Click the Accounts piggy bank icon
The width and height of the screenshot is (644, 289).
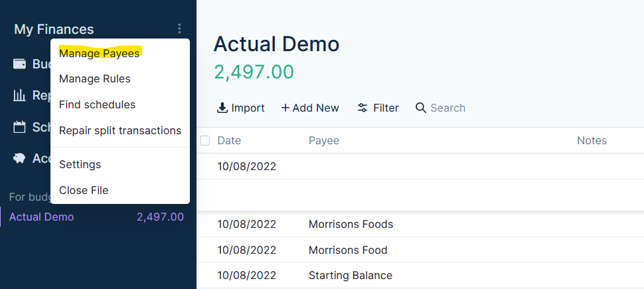[x=20, y=158]
